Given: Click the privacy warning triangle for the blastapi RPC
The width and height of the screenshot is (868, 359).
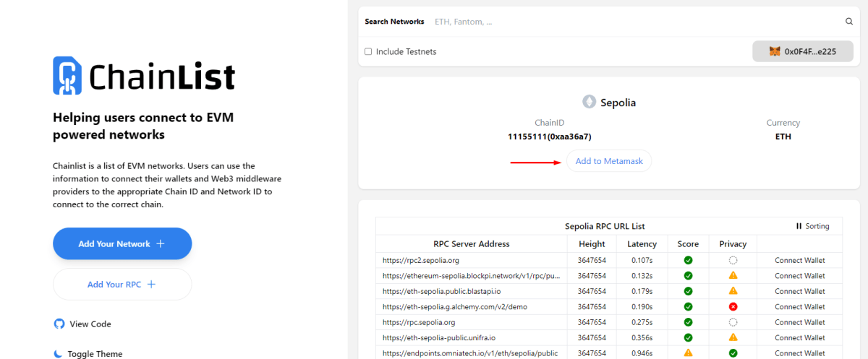Looking at the screenshot, I should (x=733, y=291).
